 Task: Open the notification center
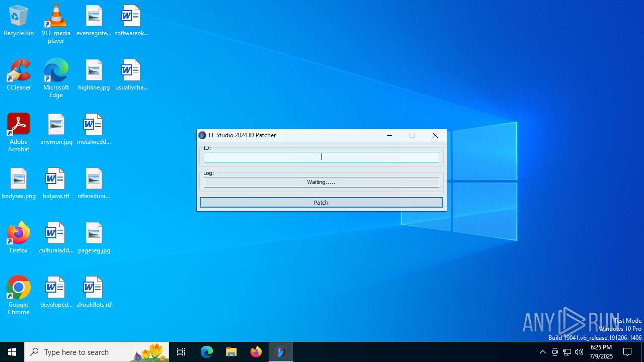tap(627, 352)
